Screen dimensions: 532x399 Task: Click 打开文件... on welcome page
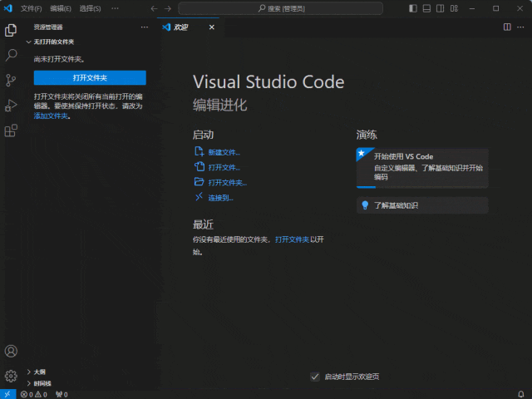pyautogui.click(x=224, y=167)
